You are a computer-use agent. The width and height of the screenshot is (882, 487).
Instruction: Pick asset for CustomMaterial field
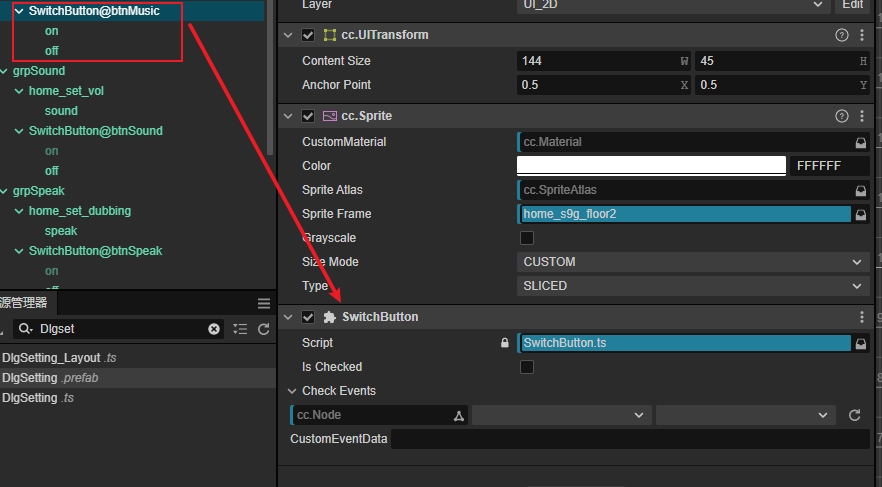coord(861,142)
